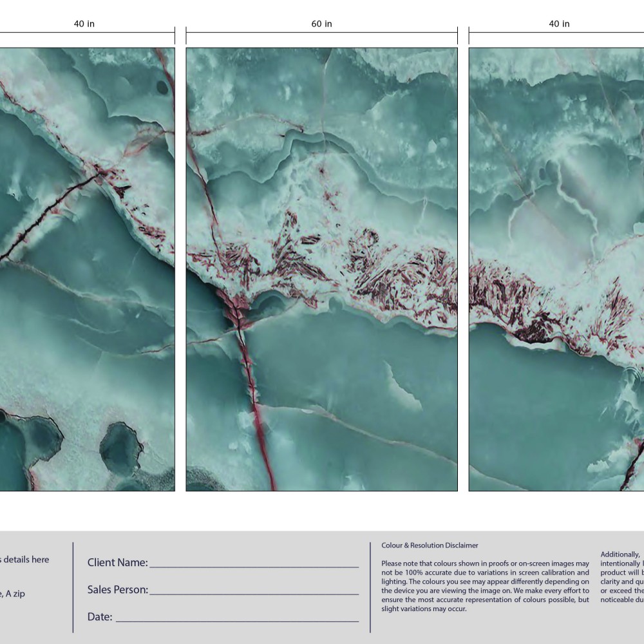Click the 's details here' text
This screenshot has height=644, width=644.
(x=24, y=560)
